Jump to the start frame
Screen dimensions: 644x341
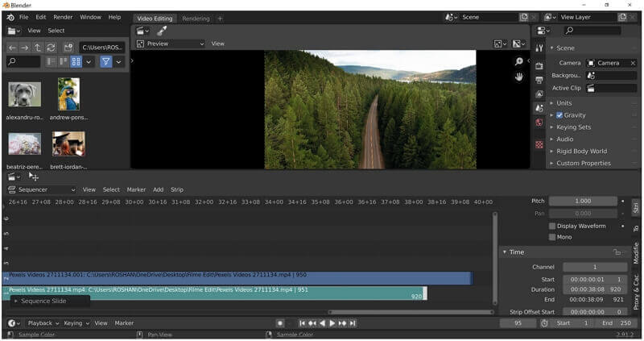303,323
